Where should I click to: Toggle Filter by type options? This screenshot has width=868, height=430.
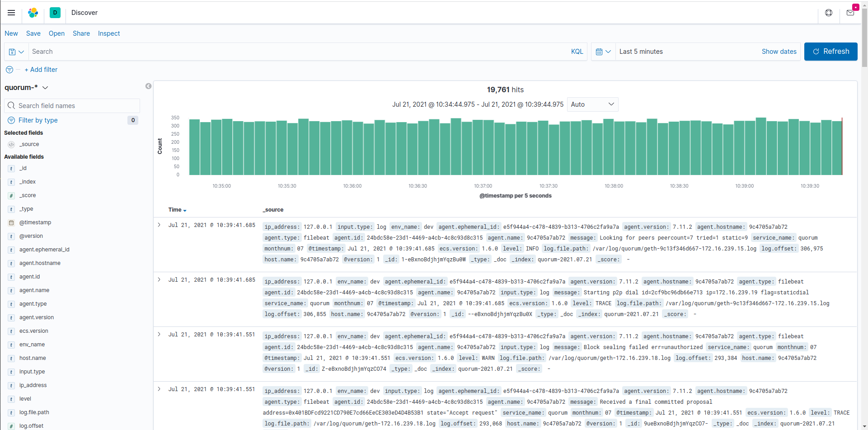pos(38,120)
